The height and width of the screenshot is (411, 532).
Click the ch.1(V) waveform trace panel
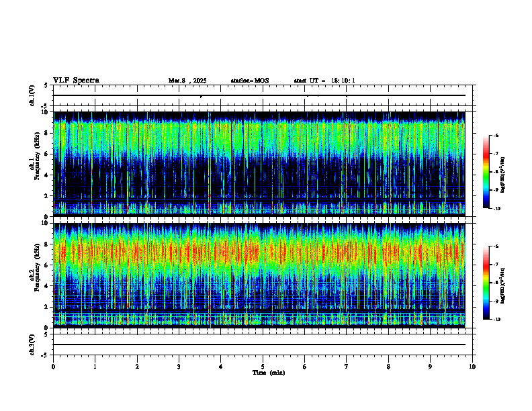coord(263,95)
